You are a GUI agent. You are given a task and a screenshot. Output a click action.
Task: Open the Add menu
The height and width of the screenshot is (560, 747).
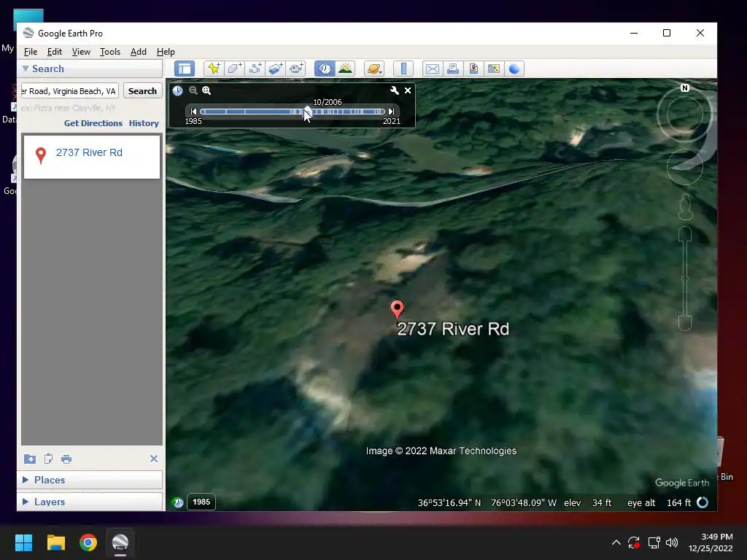tap(138, 52)
